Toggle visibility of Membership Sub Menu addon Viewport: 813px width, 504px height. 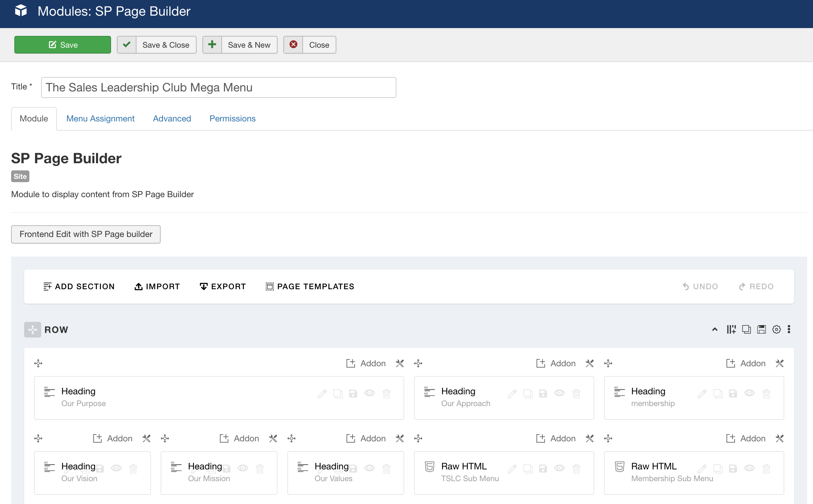(749, 468)
